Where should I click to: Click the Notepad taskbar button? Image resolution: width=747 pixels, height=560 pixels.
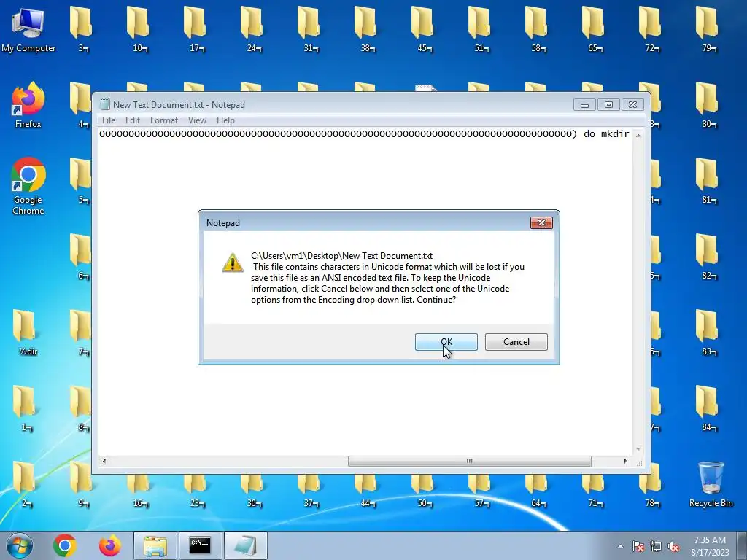pyautogui.click(x=245, y=545)
